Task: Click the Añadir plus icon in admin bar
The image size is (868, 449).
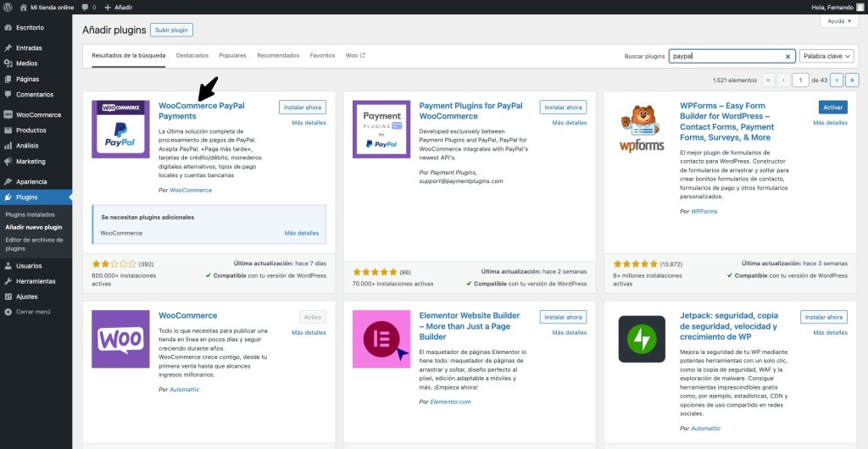Action: [108, 7]
